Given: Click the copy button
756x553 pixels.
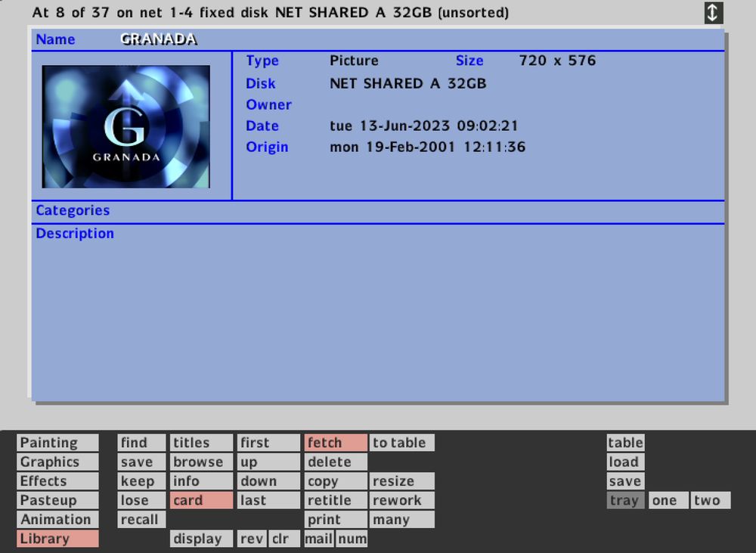Looking at the screenshot, I should tap(336, 481).
